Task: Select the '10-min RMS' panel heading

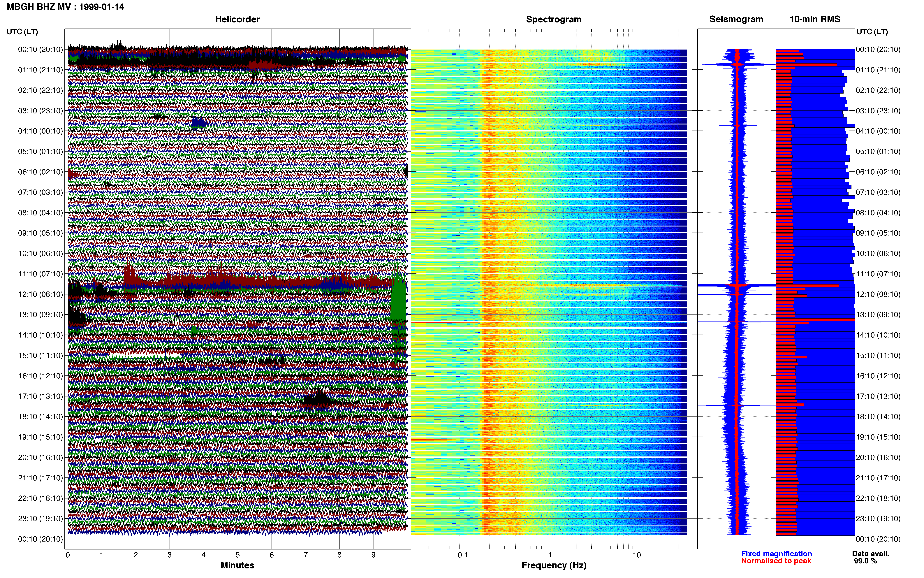Action: (815, 19)
